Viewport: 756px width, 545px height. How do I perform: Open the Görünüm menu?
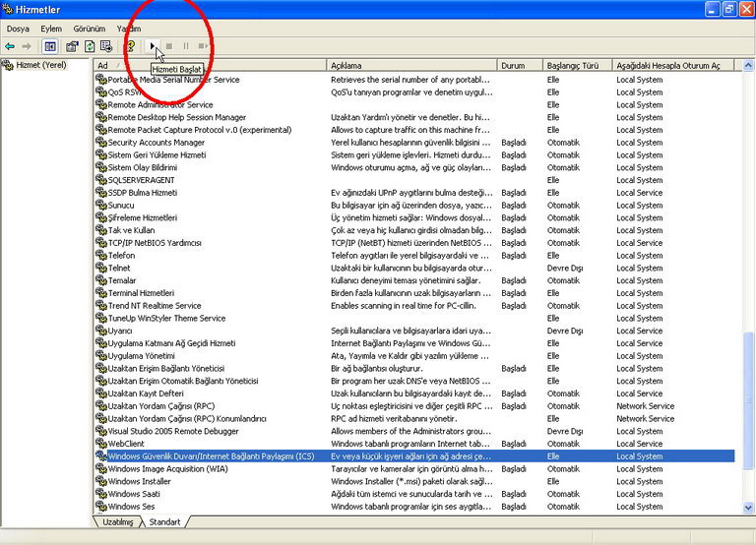pyautogui.click(x=90, y=29)
